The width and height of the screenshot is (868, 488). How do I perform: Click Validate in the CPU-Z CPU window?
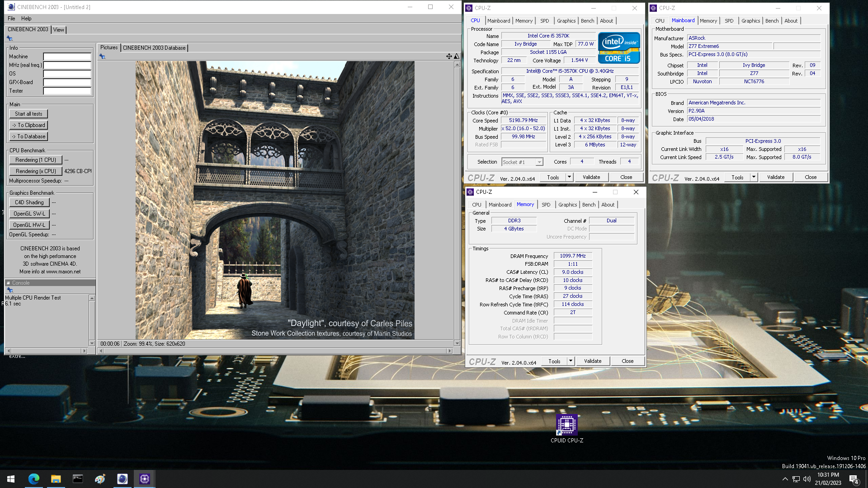click(x=591, y=177)
